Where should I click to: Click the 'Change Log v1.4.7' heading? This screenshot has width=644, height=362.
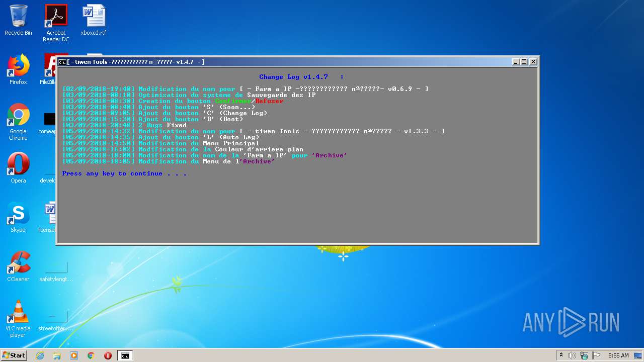pos(293,77)
